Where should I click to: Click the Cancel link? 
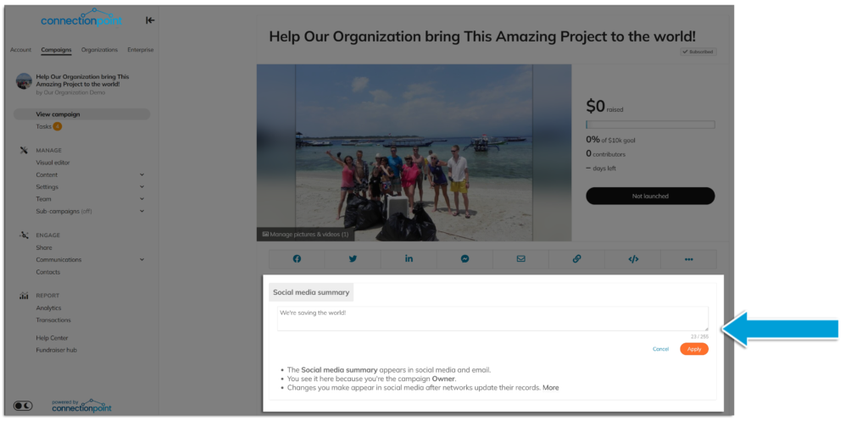(x=660, y=349)
